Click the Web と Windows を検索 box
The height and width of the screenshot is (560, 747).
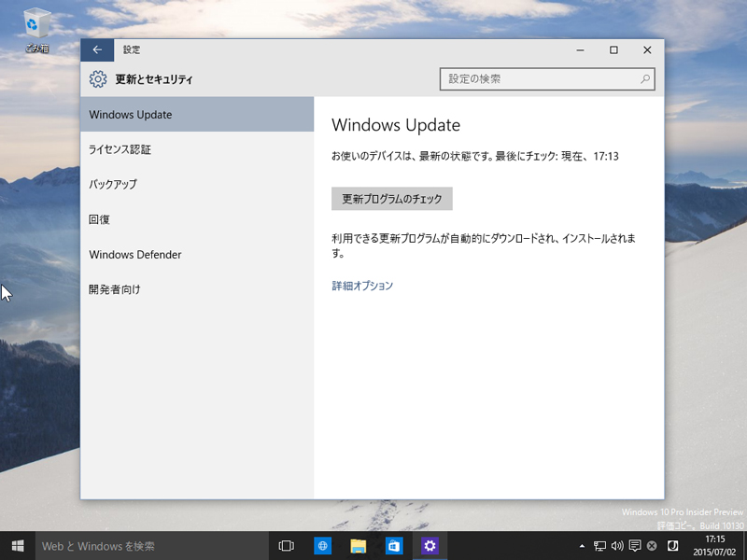coord(151,546)
